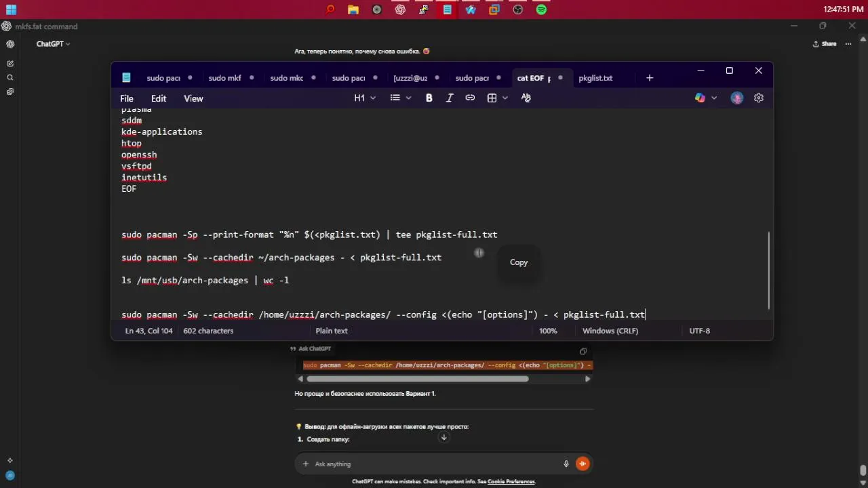Switch to the [uzzi@uz tab

410,78
